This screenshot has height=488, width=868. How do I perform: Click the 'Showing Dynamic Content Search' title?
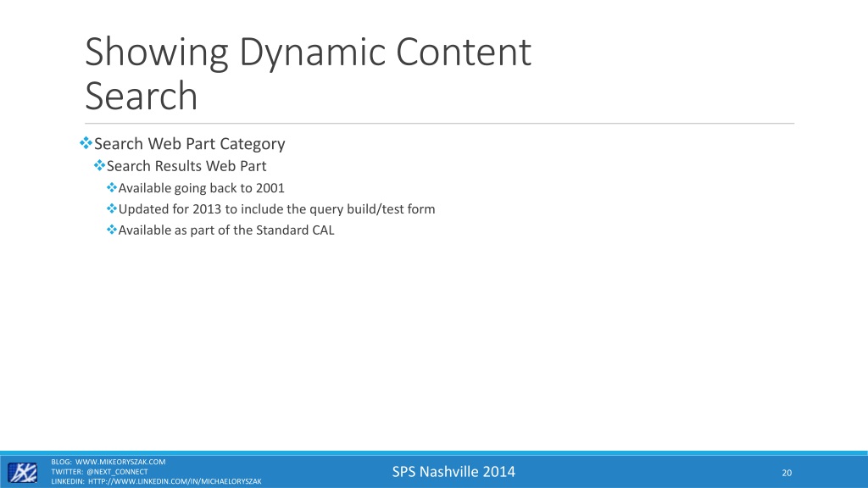pos(308,74)
